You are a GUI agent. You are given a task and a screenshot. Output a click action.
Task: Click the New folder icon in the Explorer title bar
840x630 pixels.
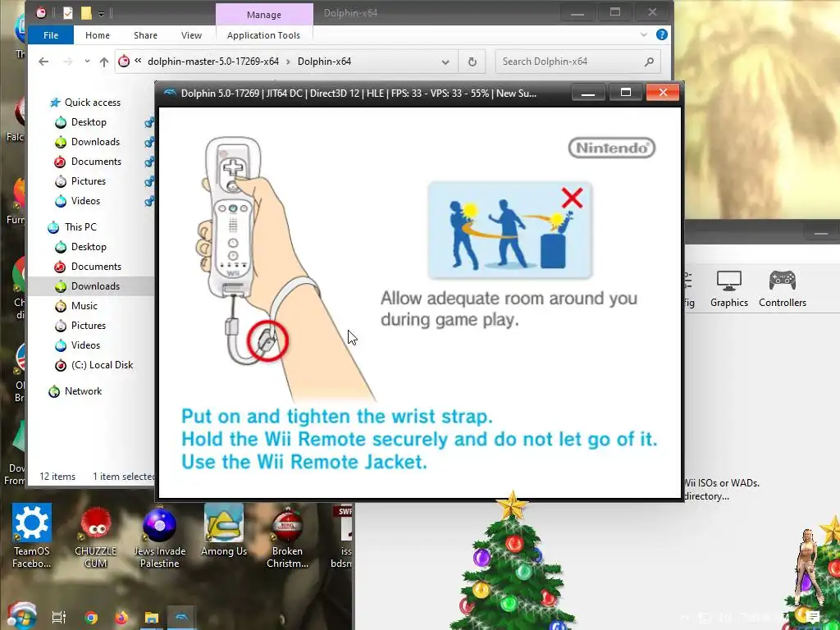85,13
